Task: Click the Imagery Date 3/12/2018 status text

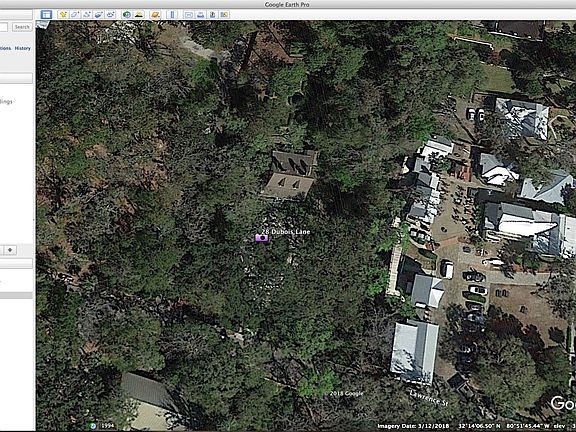Action: click(413, 426)
